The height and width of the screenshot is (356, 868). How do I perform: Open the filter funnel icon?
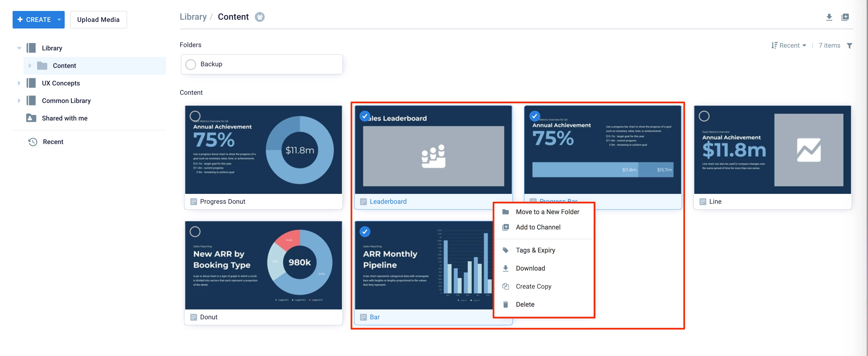(849, 46)
